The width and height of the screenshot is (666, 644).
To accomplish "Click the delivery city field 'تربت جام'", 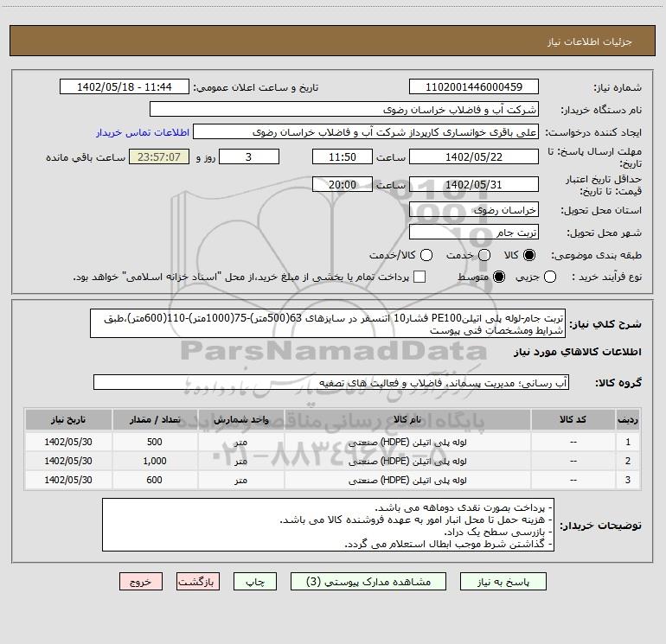I will [474, 233].
